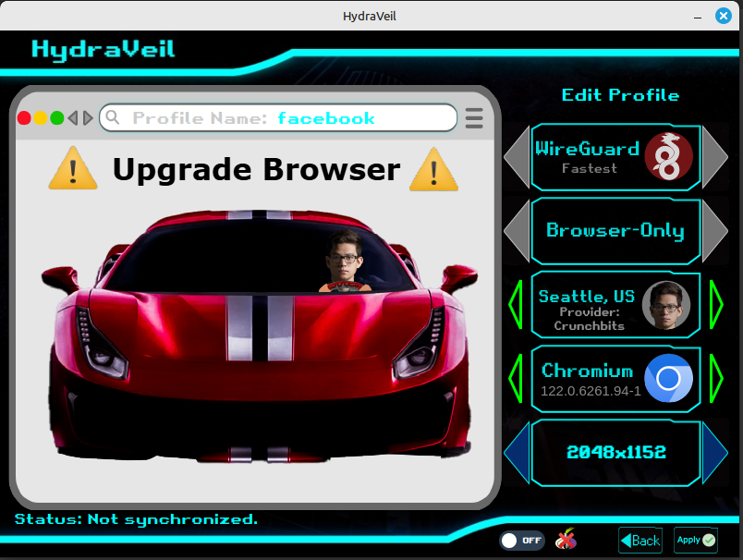Click the yellow traffic-light dot in mock browser
Screen dimensions: 743x560
tap(41, 118)
